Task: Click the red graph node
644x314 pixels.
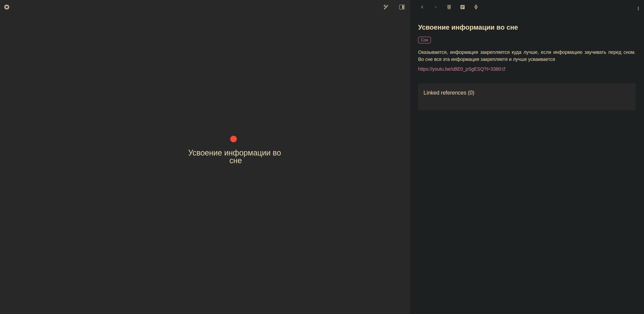Action: pyautogui.click(x=234, y=139)
